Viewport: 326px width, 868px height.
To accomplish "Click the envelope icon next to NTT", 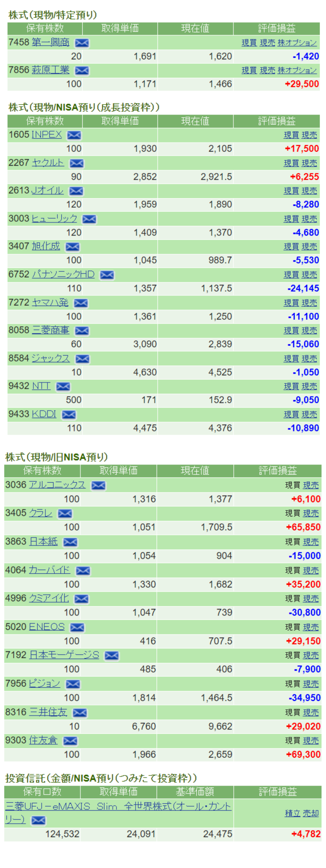I will click(x=63, y=387).
